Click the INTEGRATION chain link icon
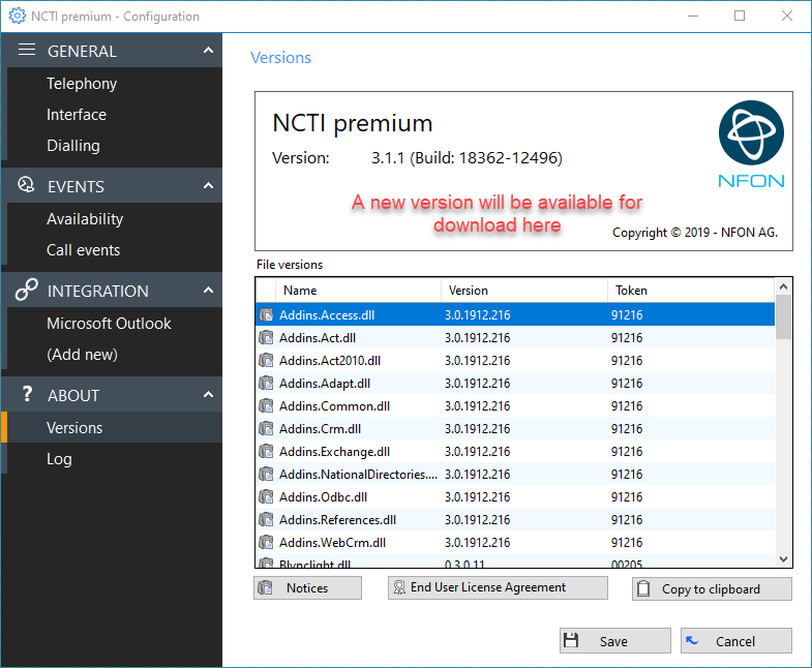Image resolution: width=812 pixels, height=668 pixels. (x=26, y=290)
